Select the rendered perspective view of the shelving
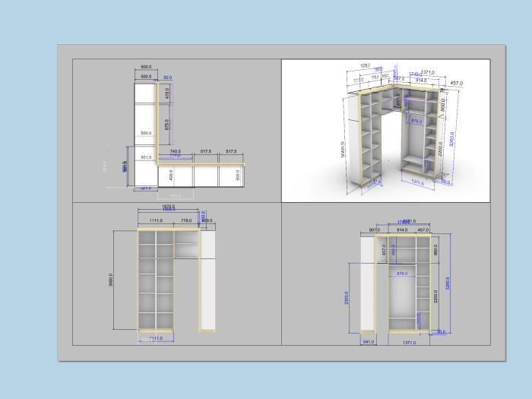Viewport: 532px width, 399px height. tap(386, 131)
